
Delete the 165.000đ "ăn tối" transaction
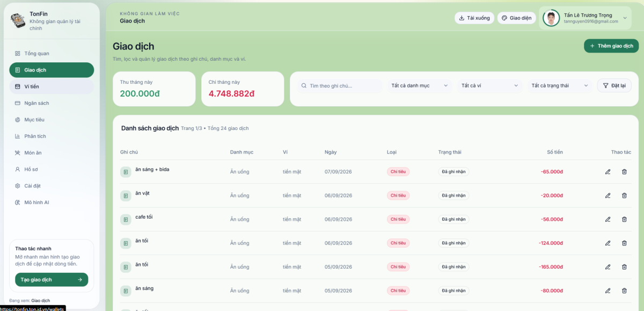click(624, 267)
